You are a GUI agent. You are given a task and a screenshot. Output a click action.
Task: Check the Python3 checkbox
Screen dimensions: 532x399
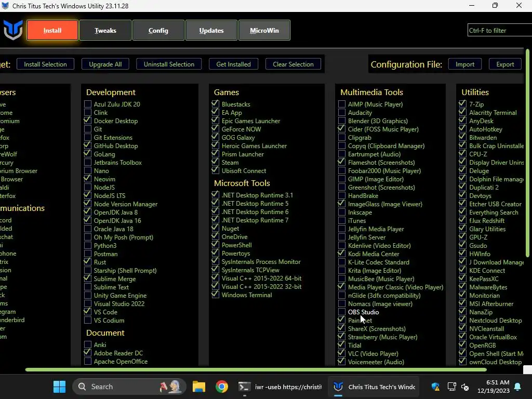point(87,245)
